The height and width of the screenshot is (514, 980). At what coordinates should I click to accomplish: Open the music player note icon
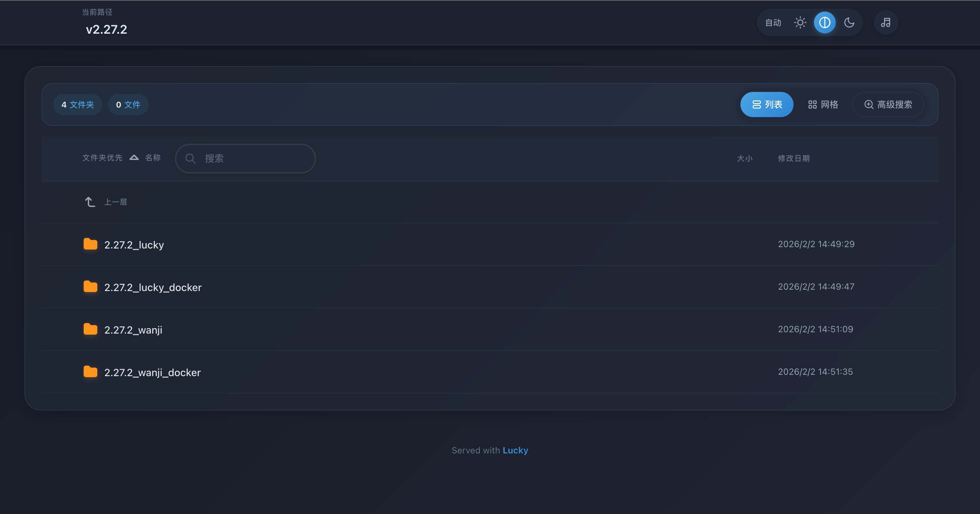pos(886,23)
